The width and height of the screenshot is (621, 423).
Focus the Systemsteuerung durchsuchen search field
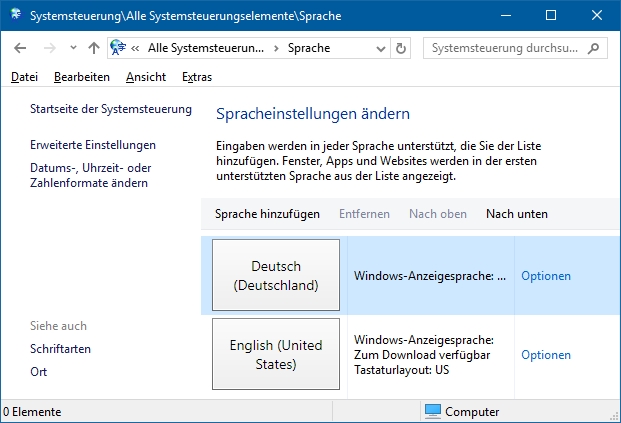515,48
